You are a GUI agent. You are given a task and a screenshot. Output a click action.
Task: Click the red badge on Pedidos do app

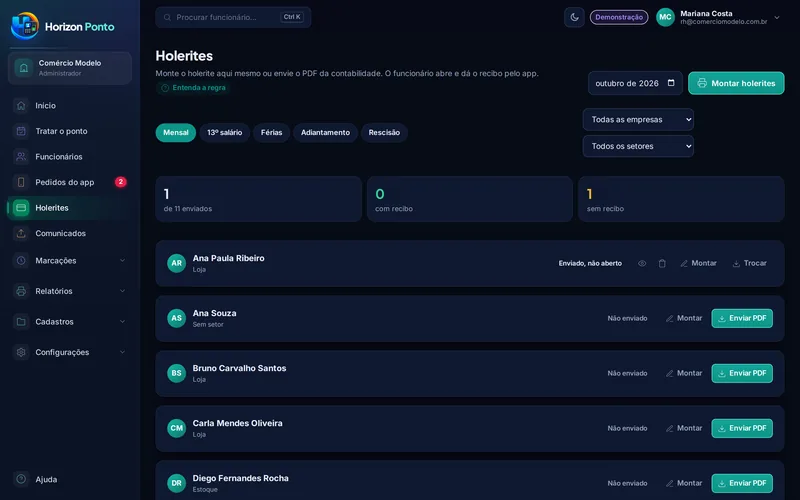(120, 182)
